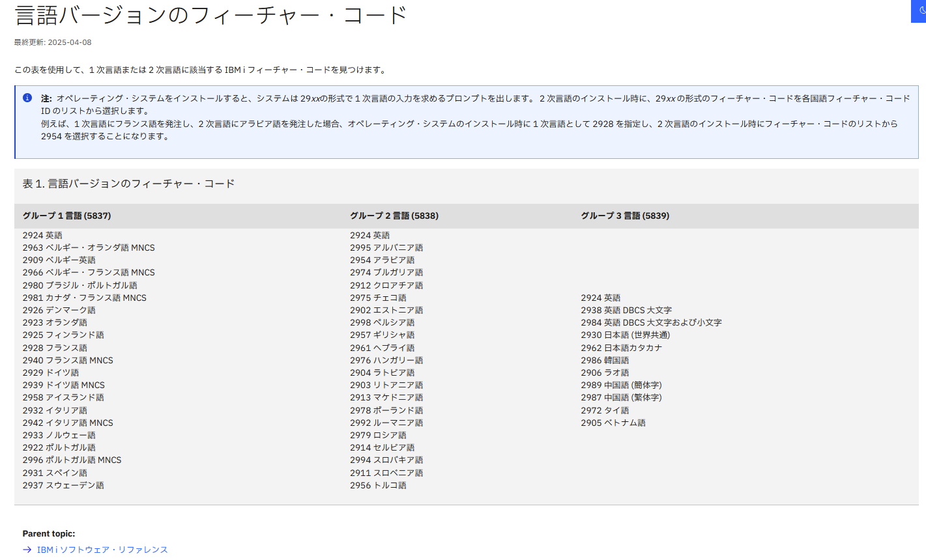
Task: Click 2937 スウェーデン語 entry
Action: pyautogui.click(x=63, y=485)
